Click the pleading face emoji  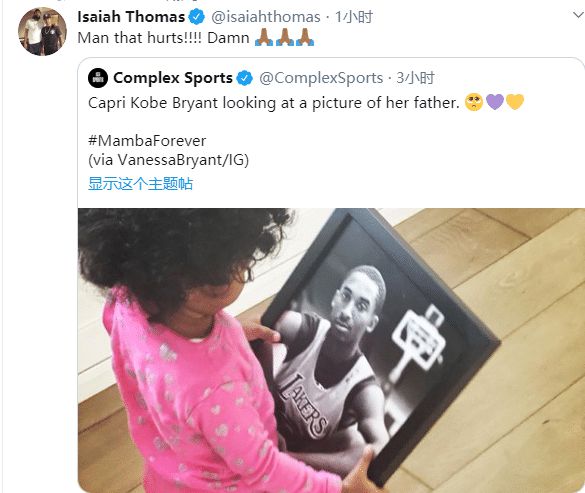click(x=474, y=102)
